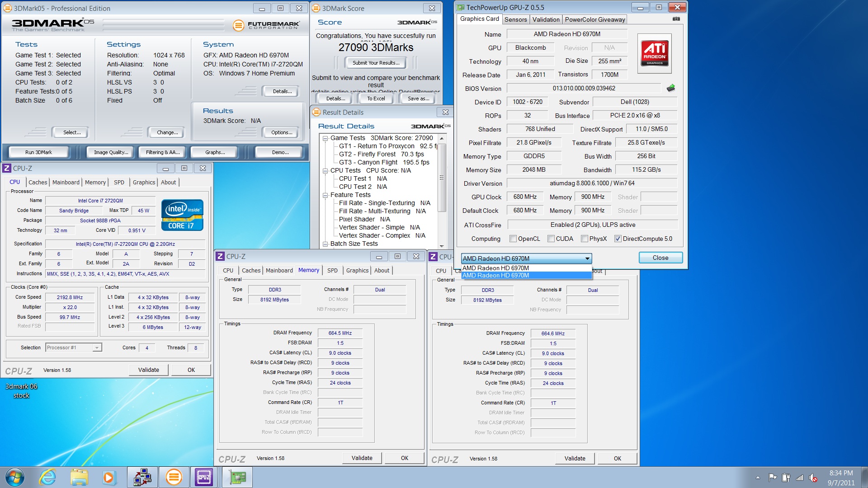Collapse the CPU Tests tree node

325,171
